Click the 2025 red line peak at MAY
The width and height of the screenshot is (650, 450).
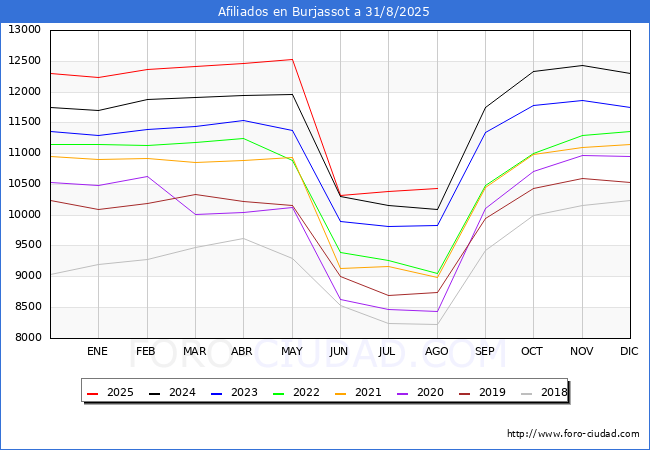[293, 59]
